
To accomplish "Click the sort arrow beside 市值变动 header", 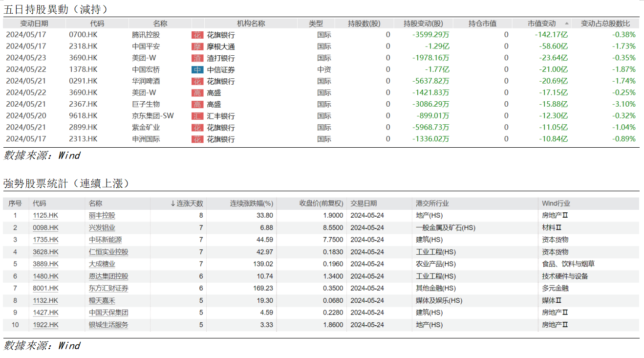I will click(567, 23).
